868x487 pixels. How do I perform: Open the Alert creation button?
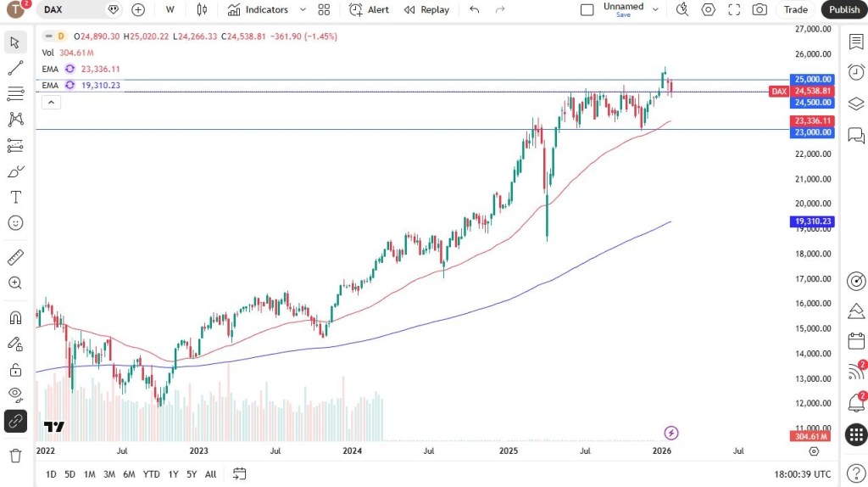(x=370, y=9)
